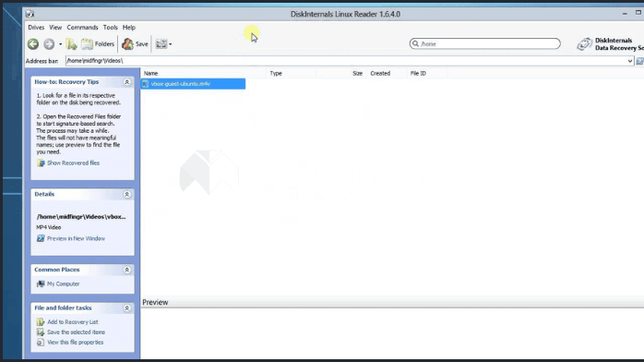Click in the search box
This screenshot has width=644, height=362.
(x=484, y=43)
